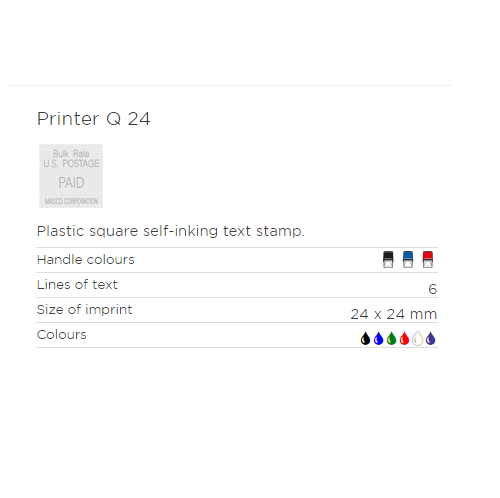This screenshot has height=498, width=500.
Task: Click the 24 x 24 mm imprint size value
Action: (x=394, y=314)
